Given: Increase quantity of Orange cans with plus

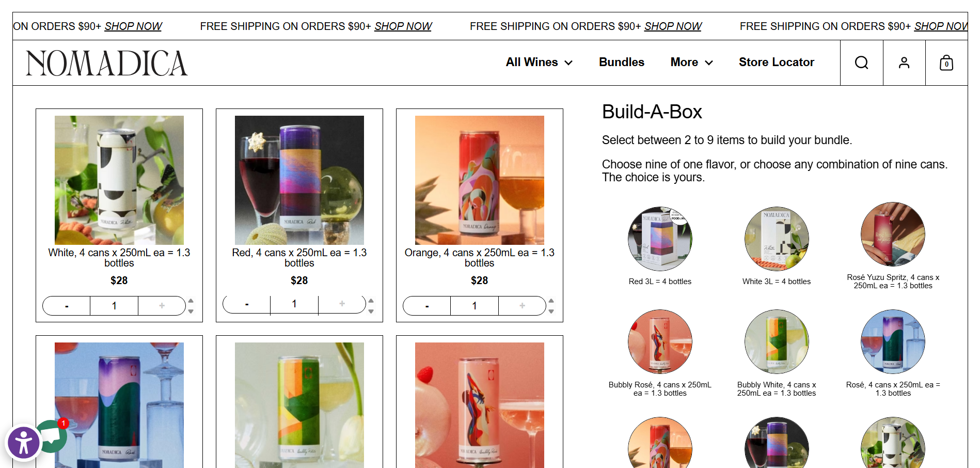Looking at the screenshot, I should click(522, 306).
